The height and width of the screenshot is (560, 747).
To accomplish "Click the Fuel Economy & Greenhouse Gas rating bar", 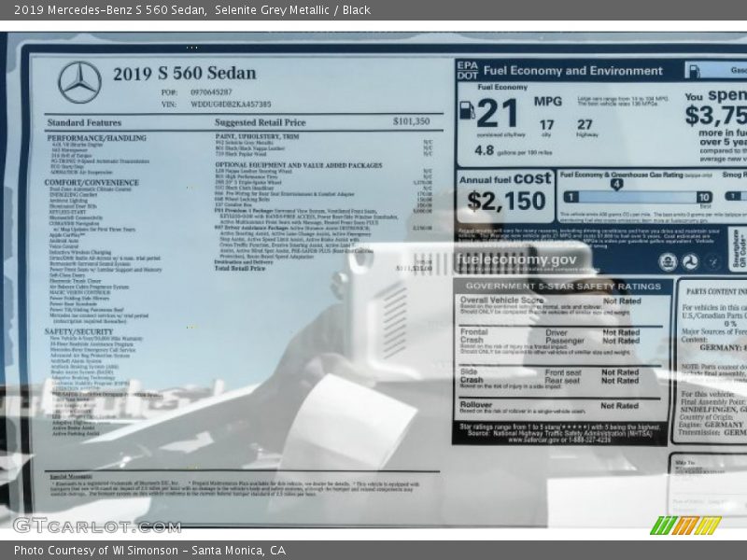I will (638, 197).
